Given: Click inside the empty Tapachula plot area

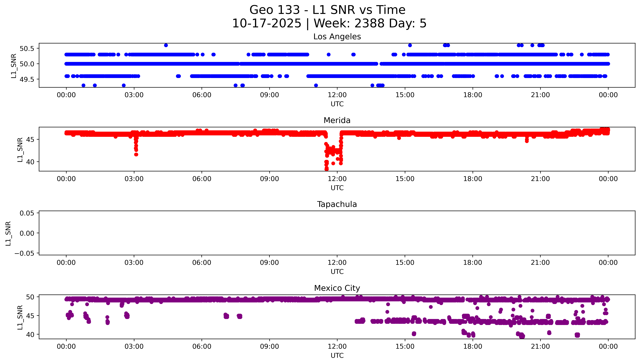Looking at the screenshot, I should 337,233.
